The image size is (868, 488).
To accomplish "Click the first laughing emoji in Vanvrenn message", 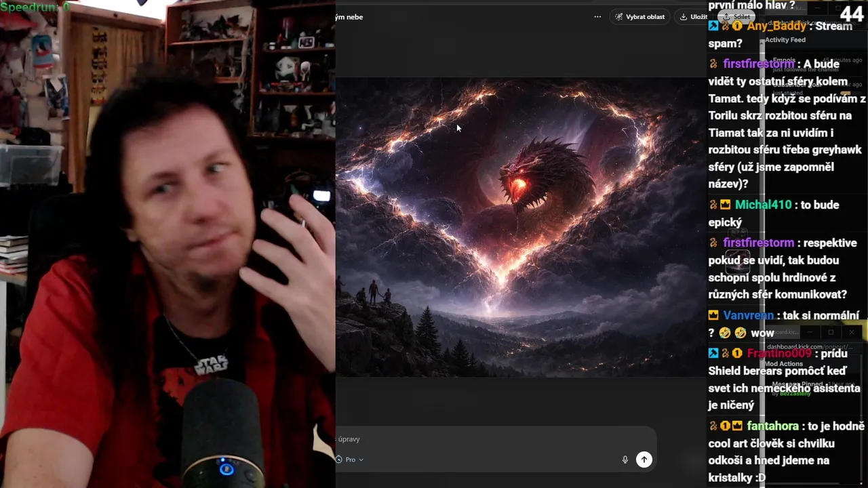I will point(725,333).
